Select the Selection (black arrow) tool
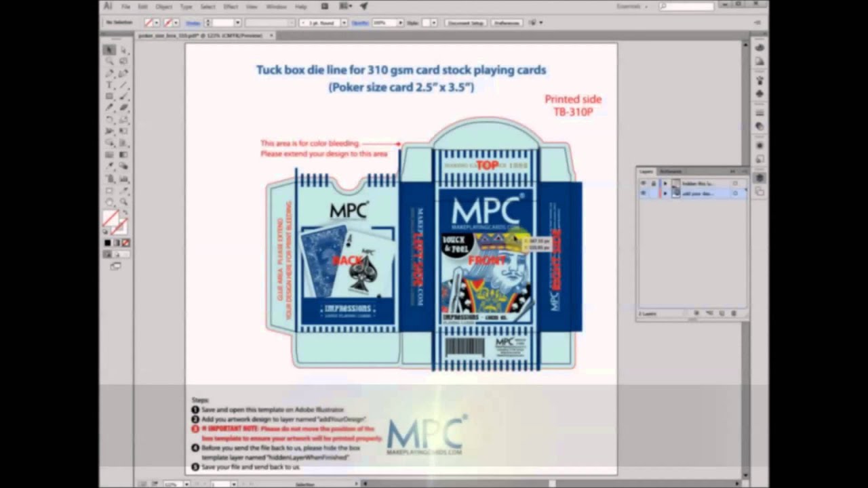The height and width of the screenshot is (488, 868). (109, 50)
